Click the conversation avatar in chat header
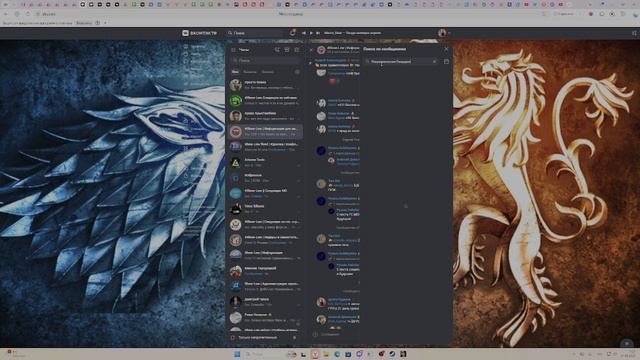The width and height of the screenshot is (640, 360). [x=321, y=50]
